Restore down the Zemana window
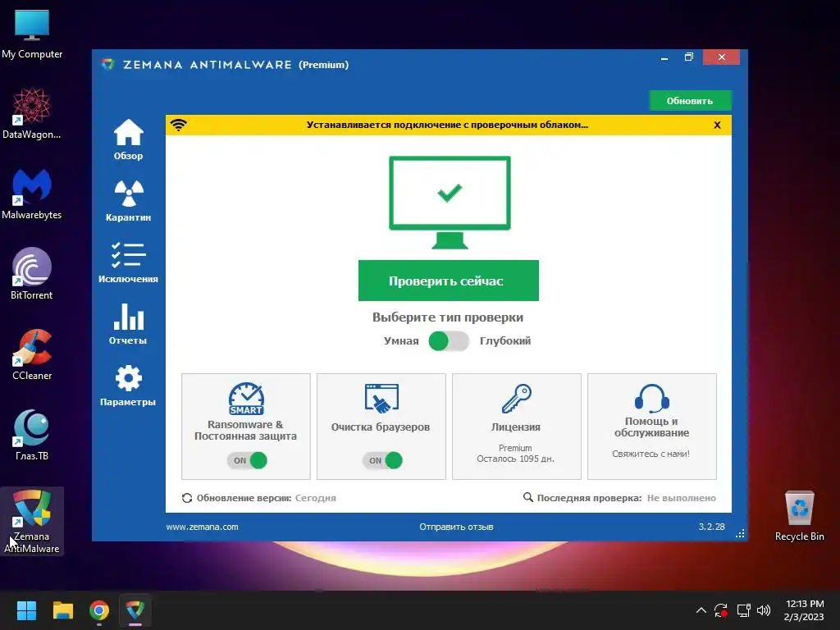Screen dimensions: 840x630 tap(689, 57)
